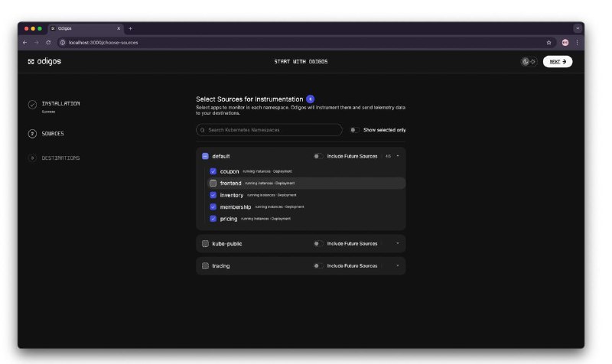Screen dimensions: 612x364
Task: Enable Include Future Sources for tracing
Action: (x=318, y=265)
